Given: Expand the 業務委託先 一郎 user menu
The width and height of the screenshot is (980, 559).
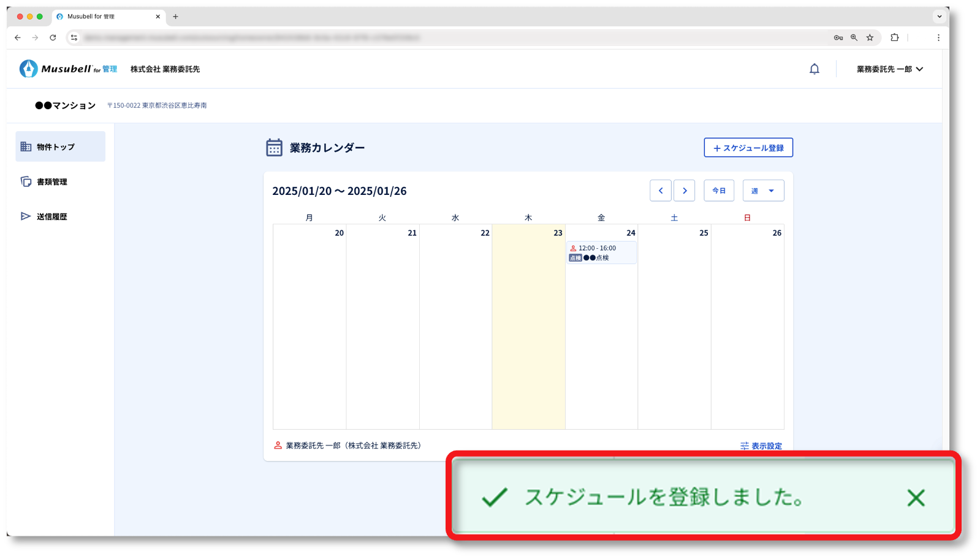Looking at the screenshot, I should pos(889,69).
